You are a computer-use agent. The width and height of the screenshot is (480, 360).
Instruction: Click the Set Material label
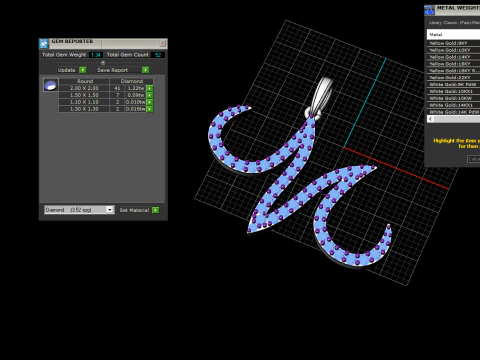[x=134, y=210]
